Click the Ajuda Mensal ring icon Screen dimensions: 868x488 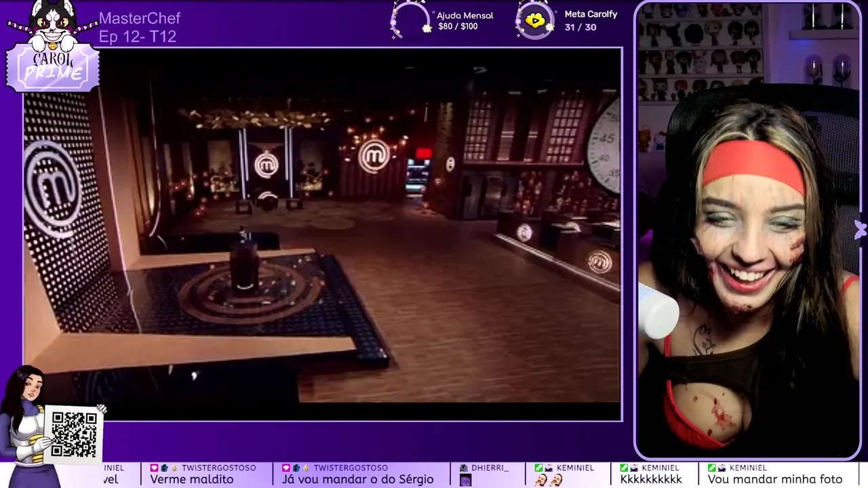(411, 20)
